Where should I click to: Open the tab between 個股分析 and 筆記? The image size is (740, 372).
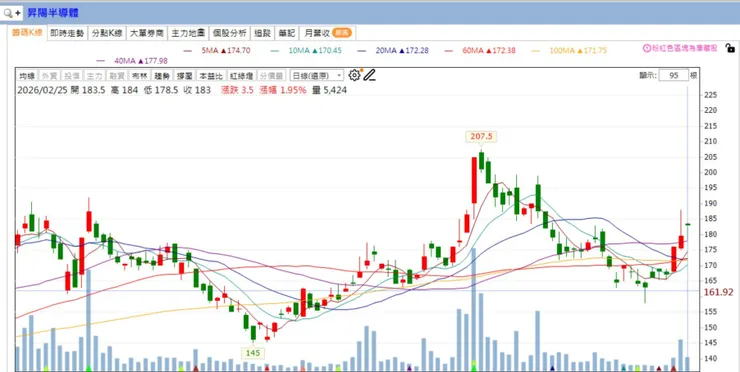262,33
